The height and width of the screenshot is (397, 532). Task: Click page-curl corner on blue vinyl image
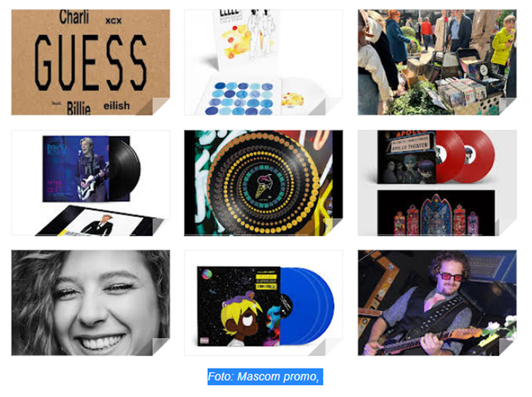[x=334, y=347]
